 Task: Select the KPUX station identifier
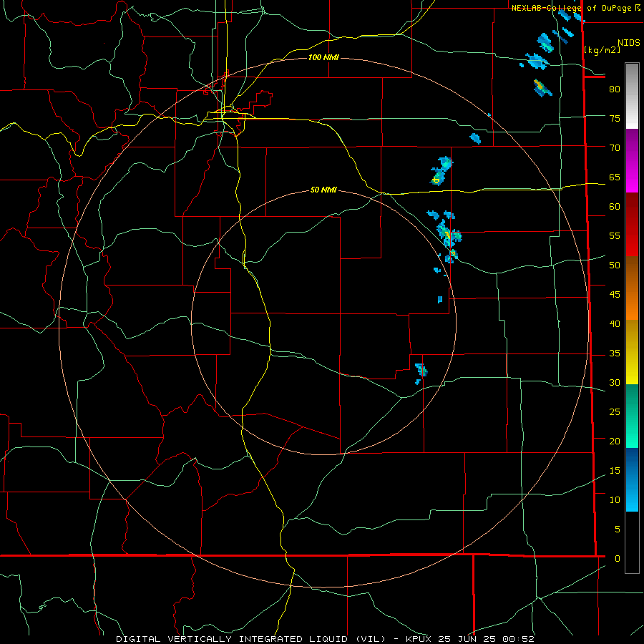point(419,639)
